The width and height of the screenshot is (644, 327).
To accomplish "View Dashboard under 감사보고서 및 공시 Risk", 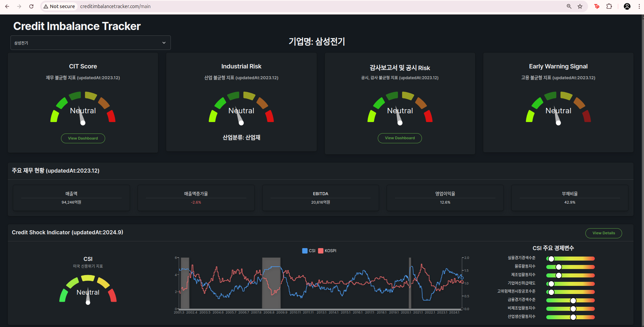I will 400,138.
